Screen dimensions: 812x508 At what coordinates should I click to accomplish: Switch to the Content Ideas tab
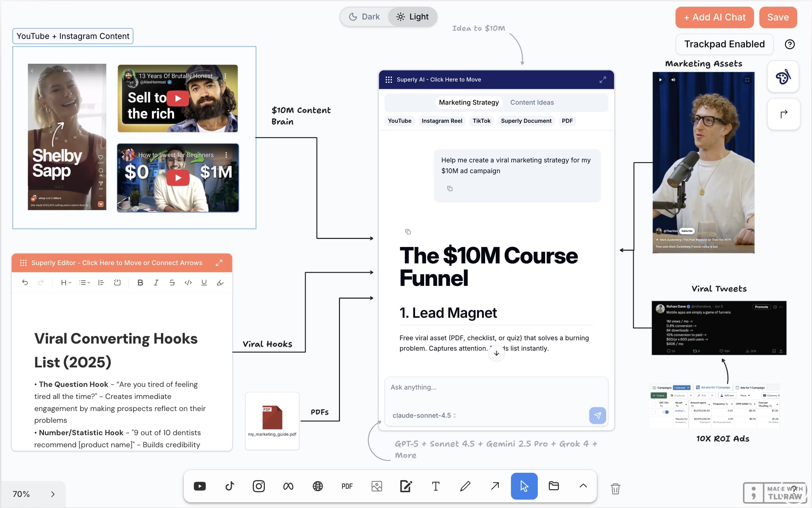click(532, 102)
